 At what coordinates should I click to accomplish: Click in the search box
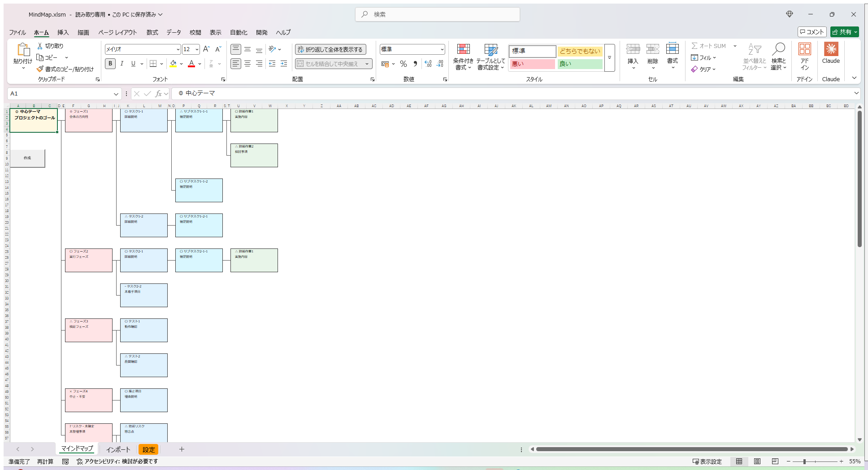coord(438,14)
